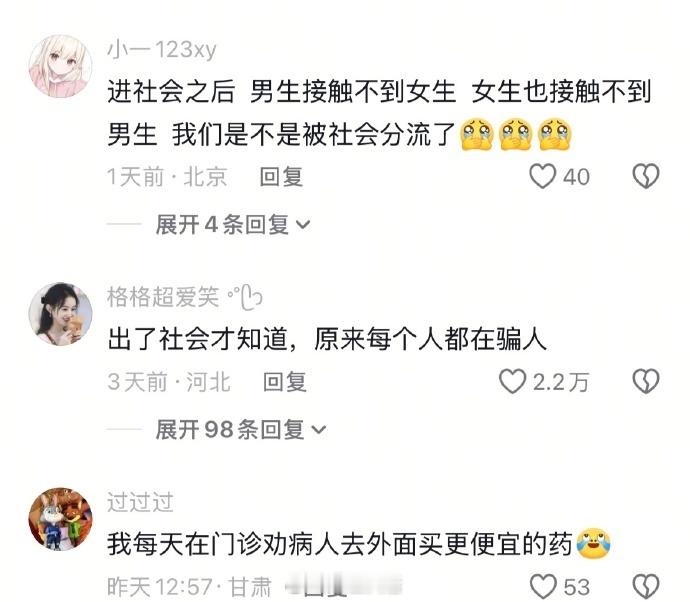
Task: Open 小一123xy's anime avatar profile
Action: click(60, 66)
